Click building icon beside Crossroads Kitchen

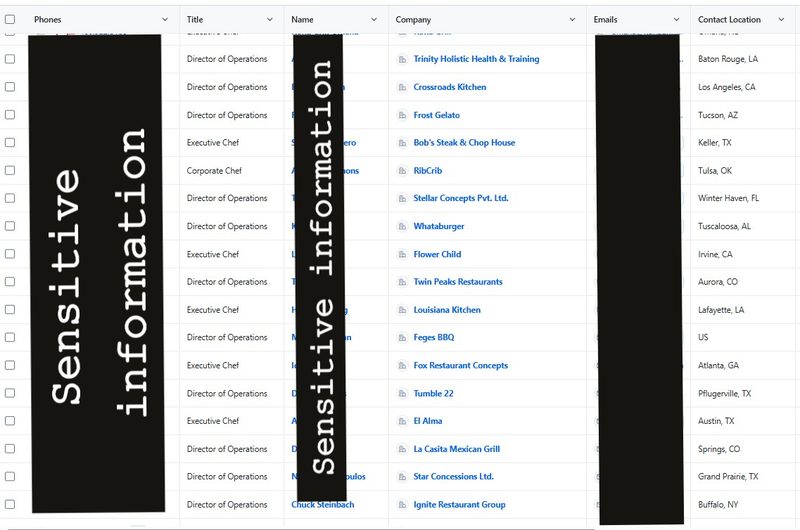[x=403, y=87]
